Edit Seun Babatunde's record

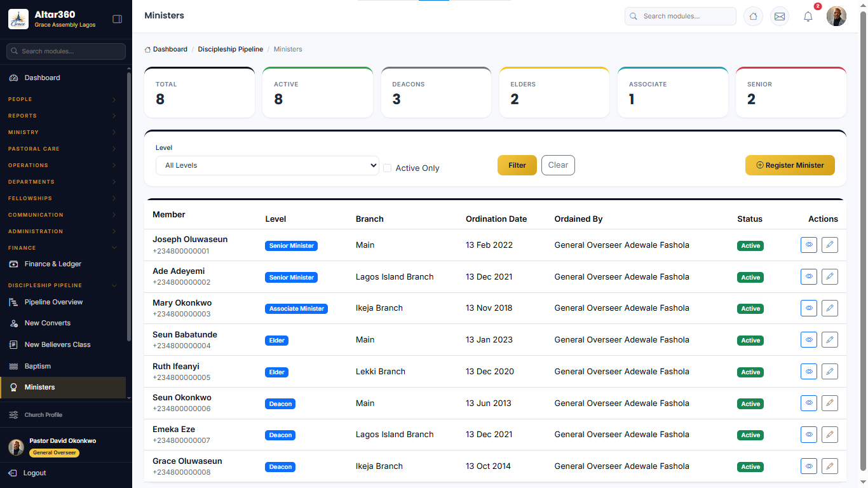pos(829,340)
